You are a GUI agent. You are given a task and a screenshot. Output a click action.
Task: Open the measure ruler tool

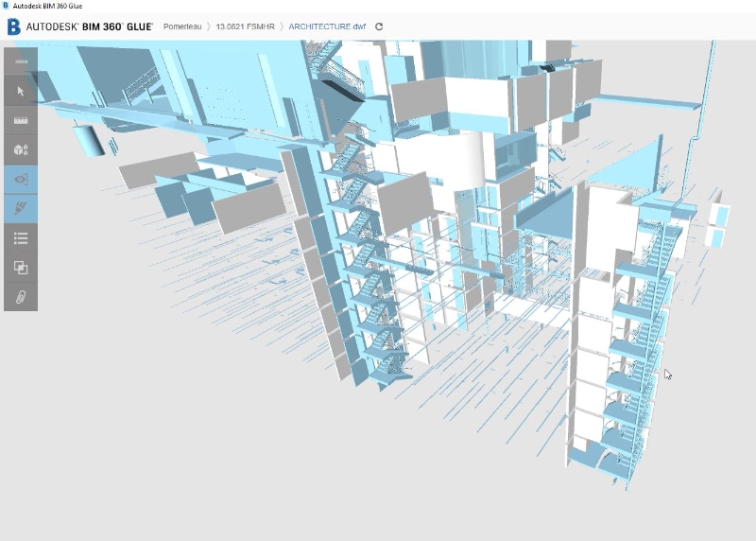tap(21, 121)
